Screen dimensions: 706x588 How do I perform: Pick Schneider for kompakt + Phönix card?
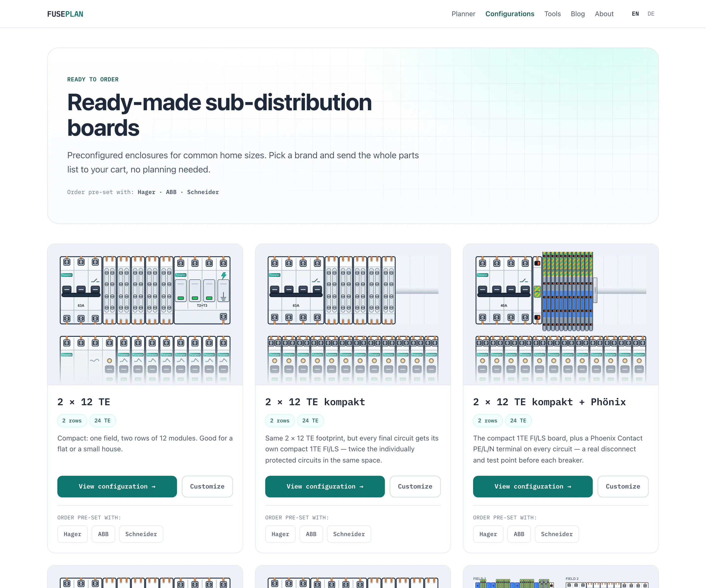click(x=557, y=534)
